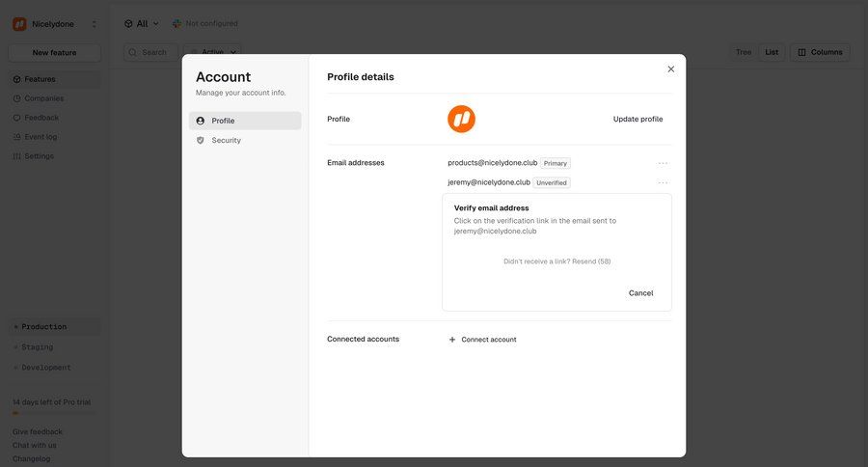Open Event log in sidebar
Screen dimensions: 868x467
coord(54,137)
